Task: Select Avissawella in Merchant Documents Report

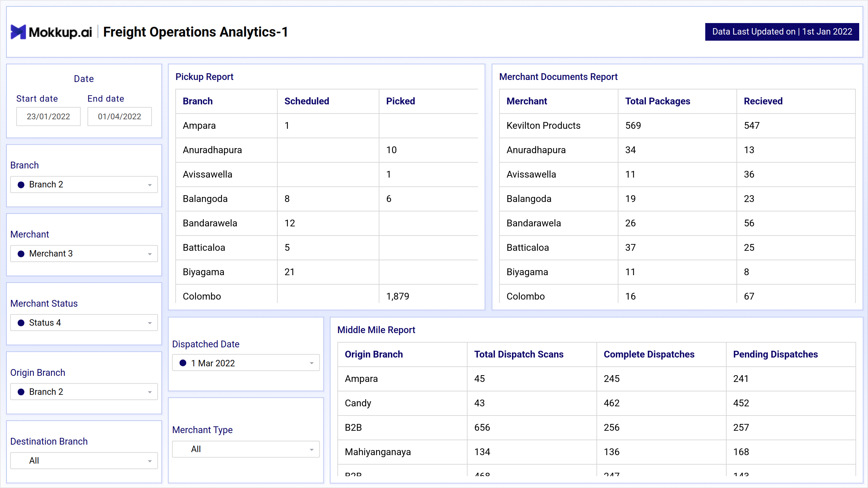Action: click(677, 175)
